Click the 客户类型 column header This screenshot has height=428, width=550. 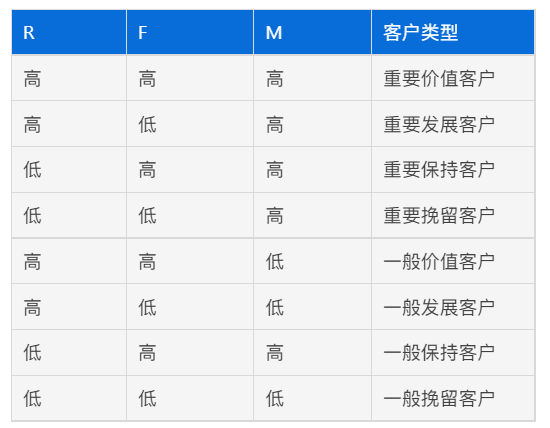(453, 32)
